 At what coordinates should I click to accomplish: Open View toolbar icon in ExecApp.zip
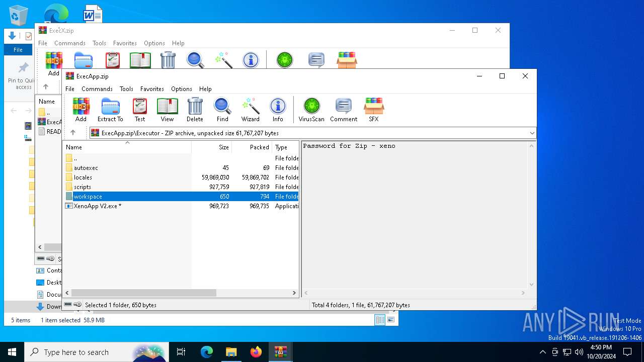pyautogui.click(x=167, y=110)
